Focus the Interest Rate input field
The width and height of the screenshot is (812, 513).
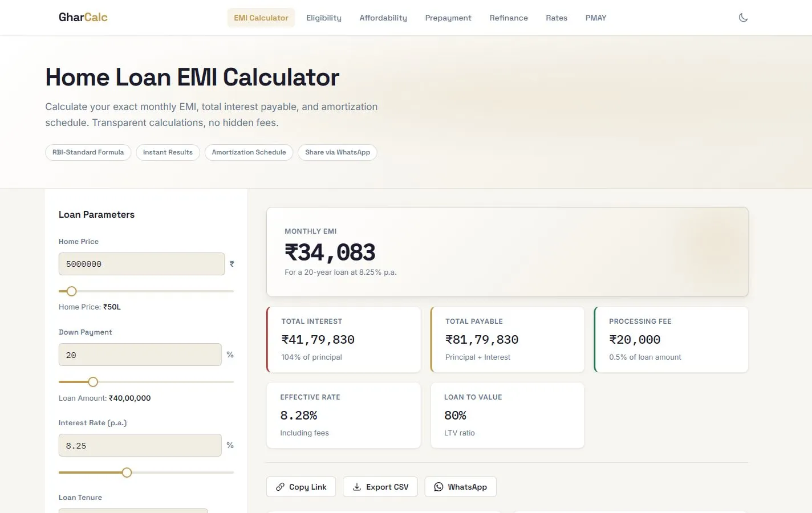140,445
